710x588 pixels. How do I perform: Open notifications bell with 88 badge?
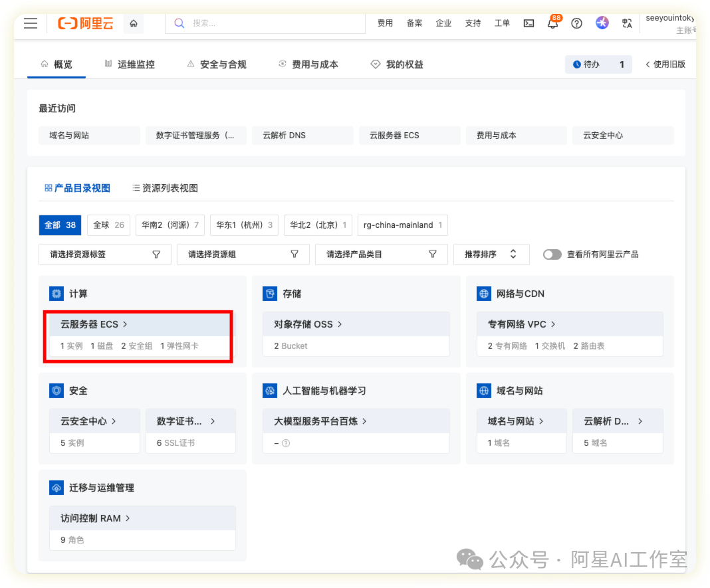pos(553,22)
